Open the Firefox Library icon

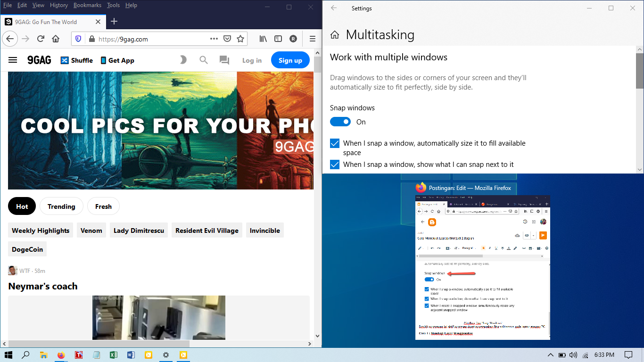tap(263, 39)
